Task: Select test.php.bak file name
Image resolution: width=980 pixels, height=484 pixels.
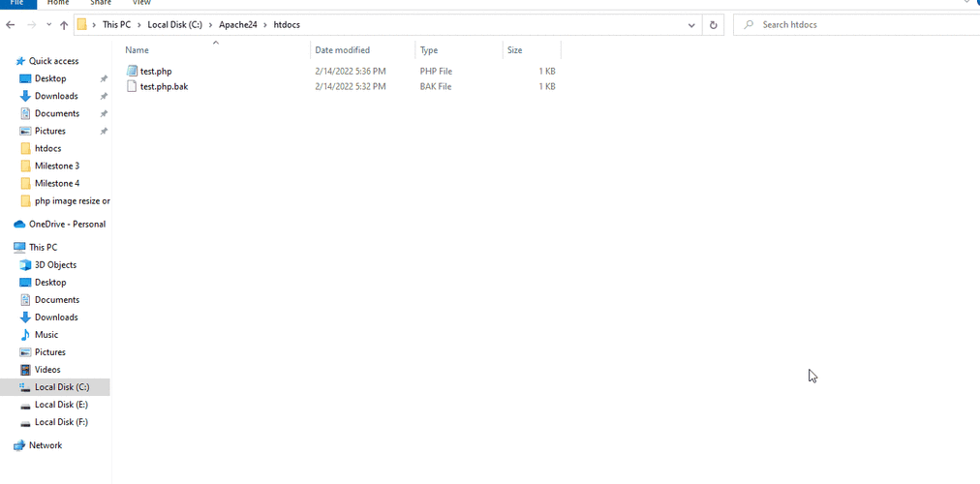Action: (164, 86)
